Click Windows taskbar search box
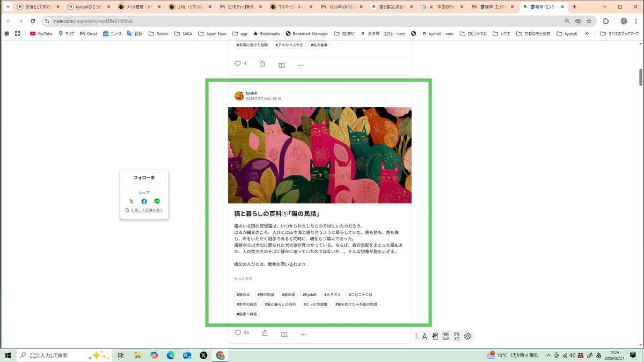The width and height of the screenshot is (644, 362). click(x=64, y=355)
